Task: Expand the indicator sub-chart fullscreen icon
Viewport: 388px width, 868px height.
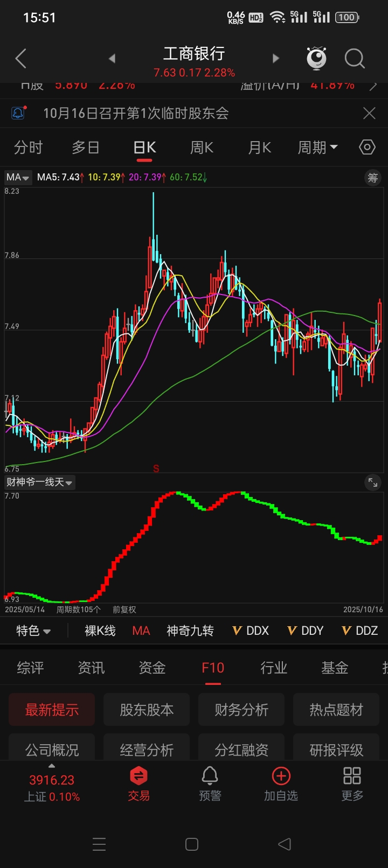Action: click(x=373, y=482)
